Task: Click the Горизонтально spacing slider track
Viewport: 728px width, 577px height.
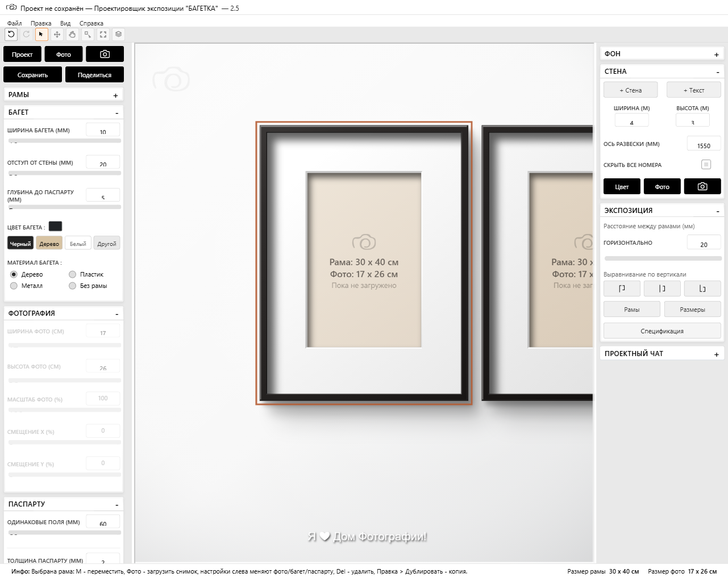Action: tap(663, 258)
